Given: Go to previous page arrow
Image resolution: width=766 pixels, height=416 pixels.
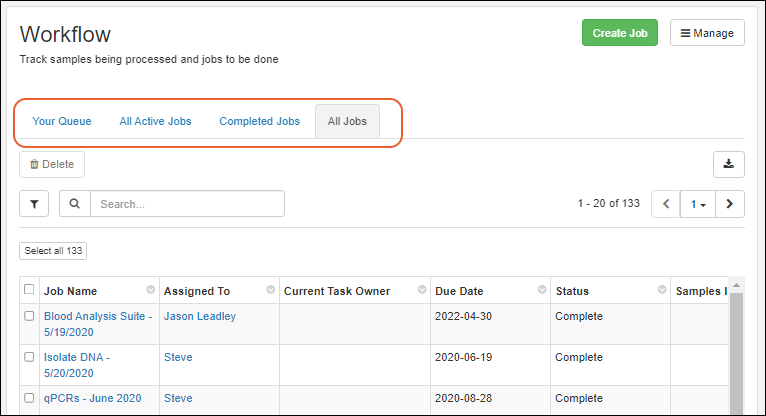Looking at the screenshot, I should click(x=666, y=204).
